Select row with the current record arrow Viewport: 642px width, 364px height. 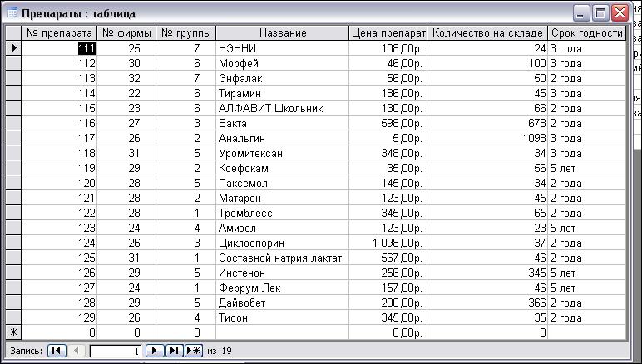[x=13, y=48]
